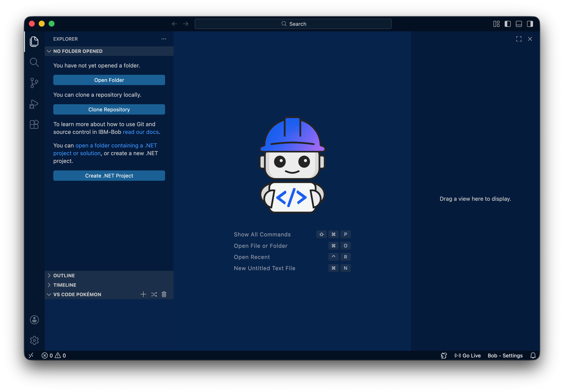564x392 pixels.
Task: Click the trash icon in Pokémon panel
Action: pyautogui.click(x=164, y=294)
